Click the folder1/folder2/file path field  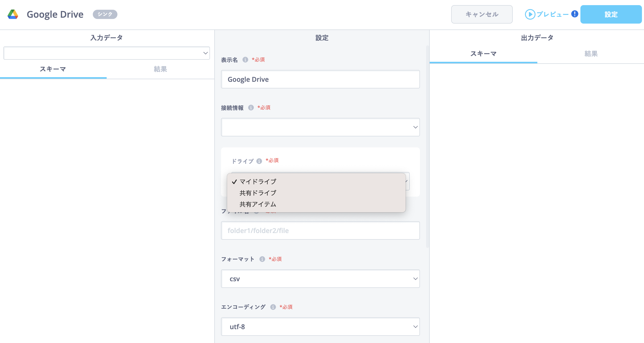coord(320,230)
